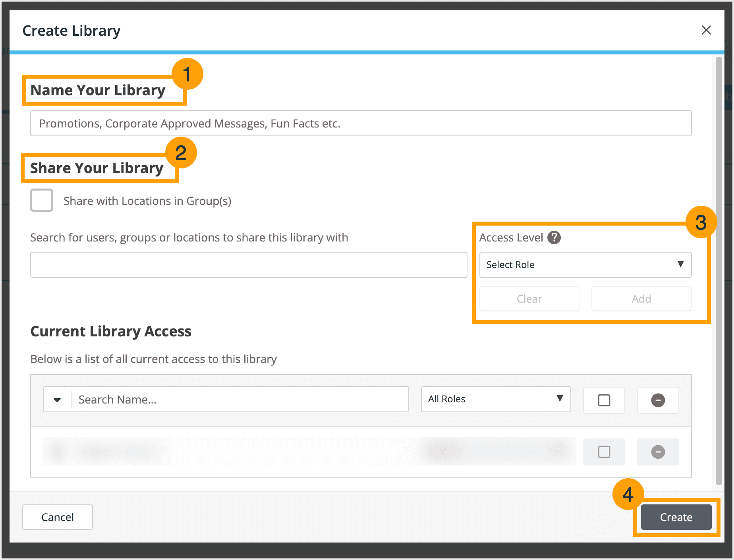Screen dimensions: 734x560
Task: Enable Share with Locations in Group(s)
Action: click(41, 200)
